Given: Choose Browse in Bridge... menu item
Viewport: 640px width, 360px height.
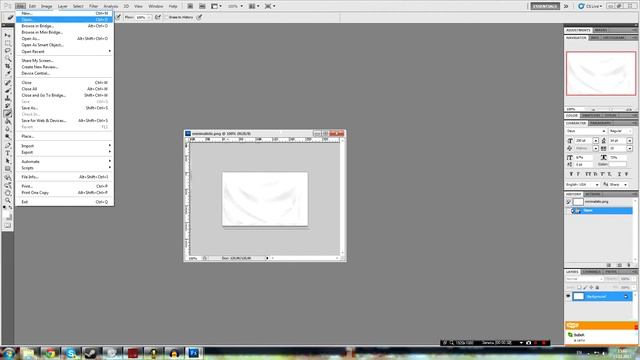Looking at the screenshot, I should pos(65,26).
